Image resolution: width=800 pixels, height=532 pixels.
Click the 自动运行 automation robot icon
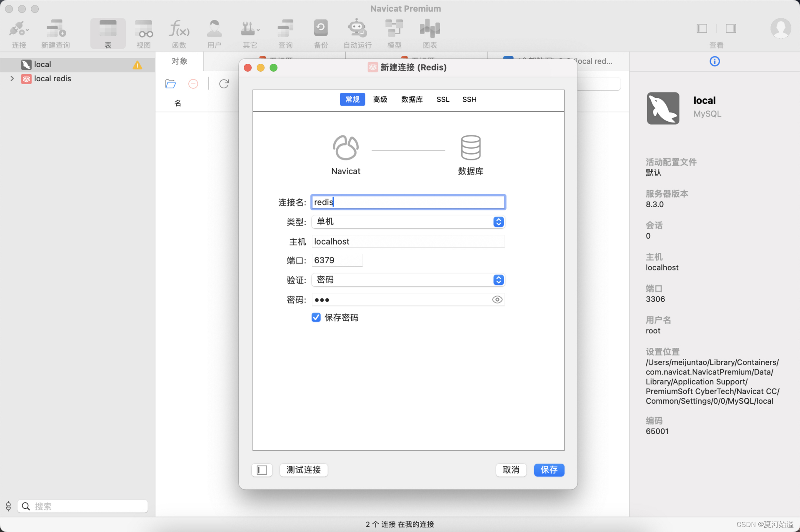(357, 34)
